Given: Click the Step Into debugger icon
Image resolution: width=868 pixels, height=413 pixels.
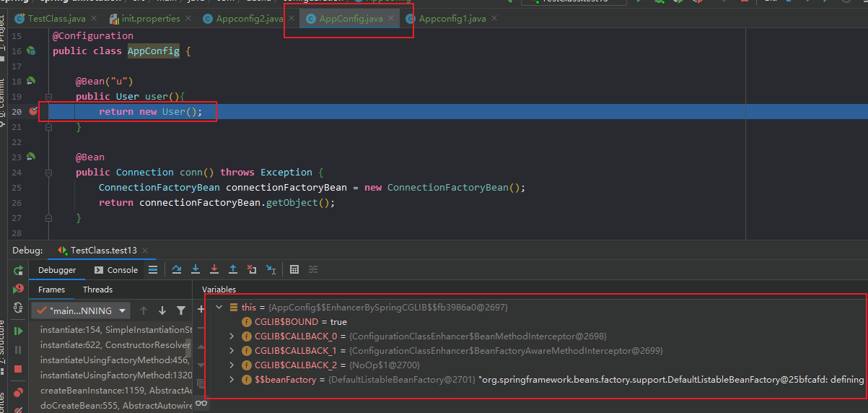Looking at the screenshot, I should (196, 269).
